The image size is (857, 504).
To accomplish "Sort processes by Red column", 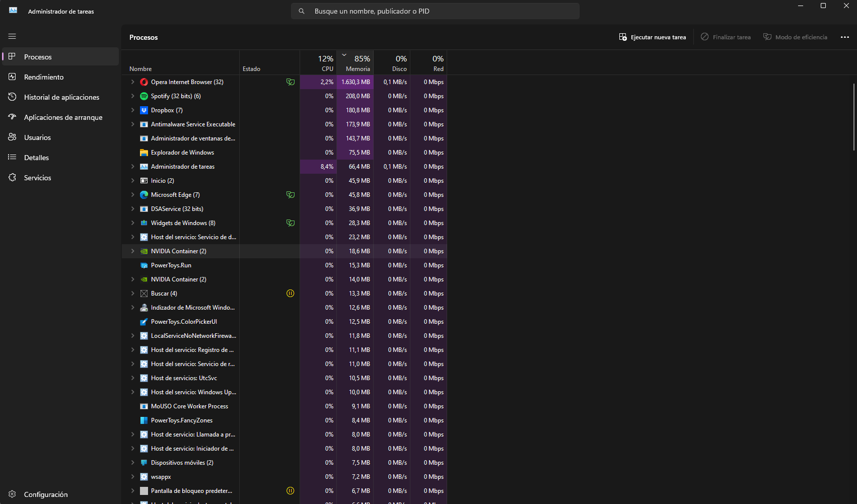I will pyautogui.click(x=428, y=62).
